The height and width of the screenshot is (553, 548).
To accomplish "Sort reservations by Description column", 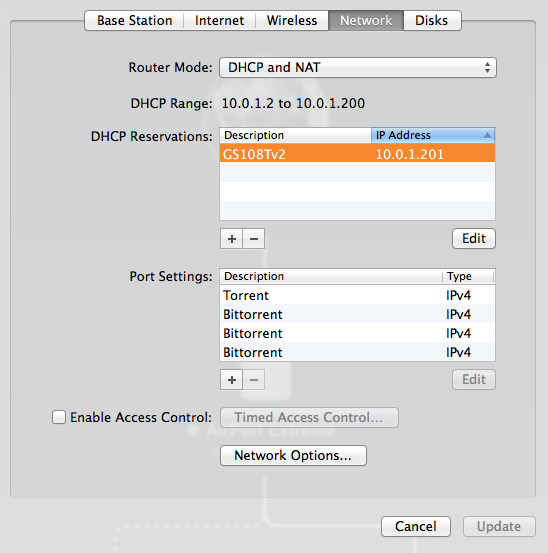I will click(296, 135).
